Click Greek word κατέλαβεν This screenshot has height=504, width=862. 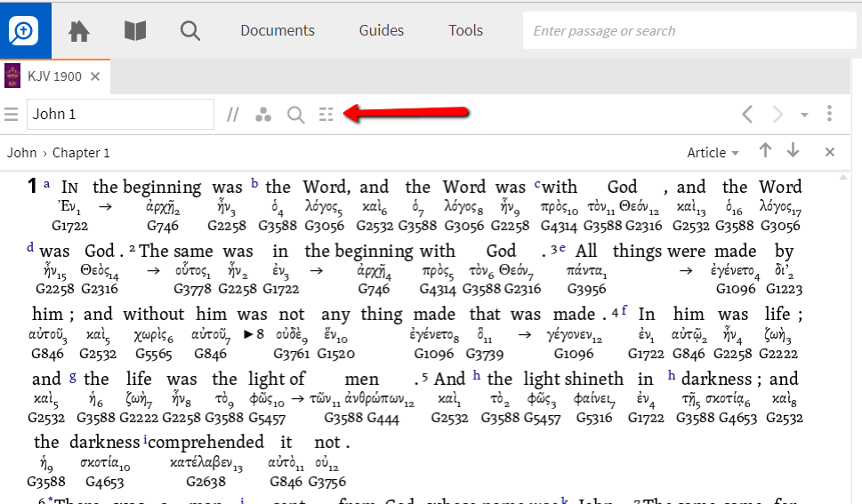(206, 463)
